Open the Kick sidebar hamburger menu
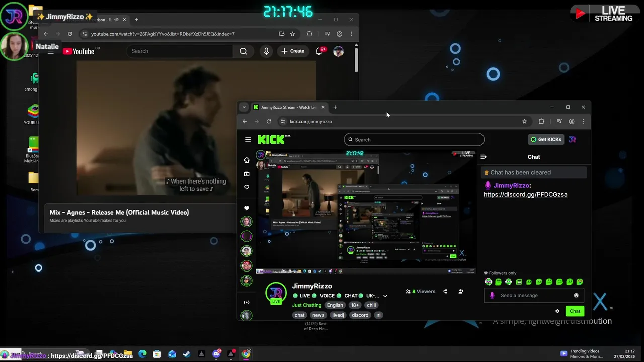 click(x=248, y=140)
